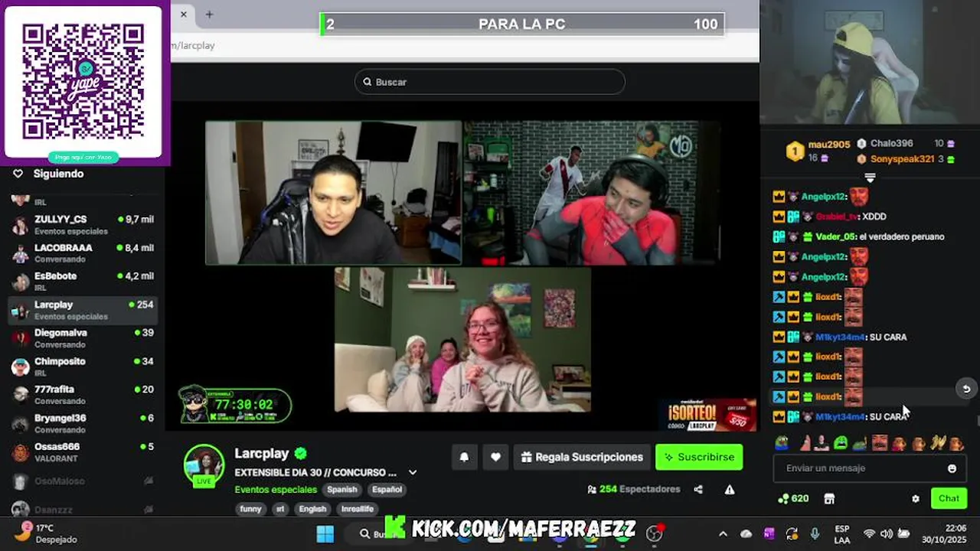Expand the stream title dropdown chevron

pos(413,472)
